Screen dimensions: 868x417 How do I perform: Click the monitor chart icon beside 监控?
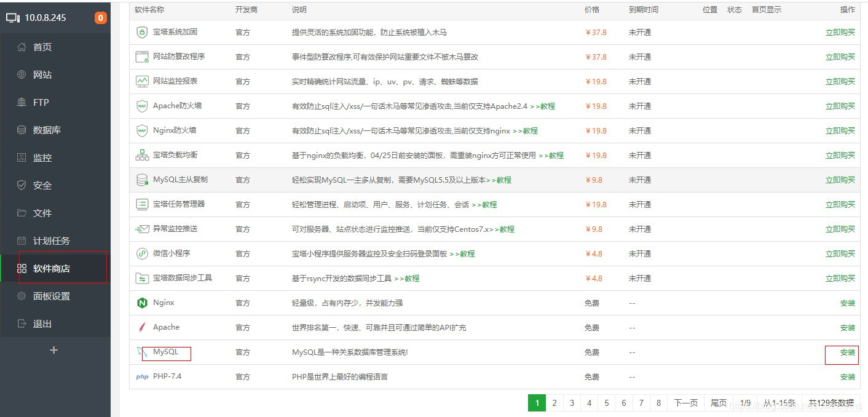pos(22,157)
